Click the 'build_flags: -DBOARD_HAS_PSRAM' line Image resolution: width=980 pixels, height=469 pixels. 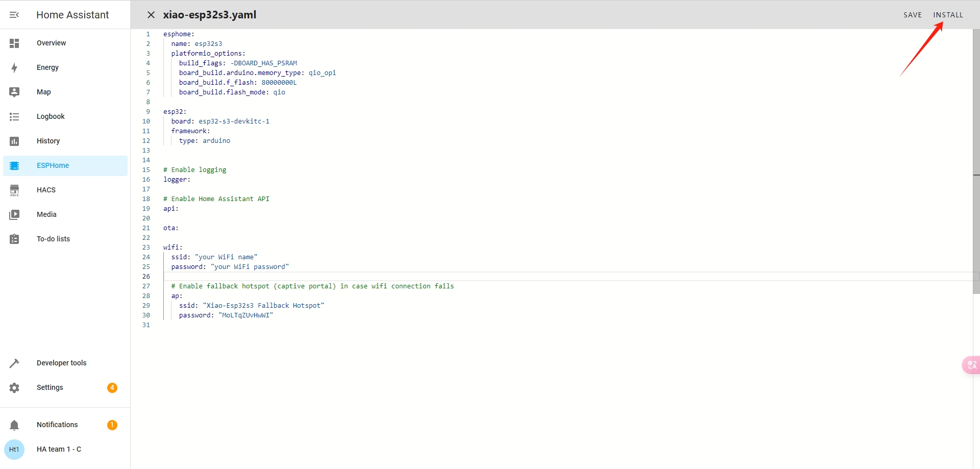click(x=238, y=63)
